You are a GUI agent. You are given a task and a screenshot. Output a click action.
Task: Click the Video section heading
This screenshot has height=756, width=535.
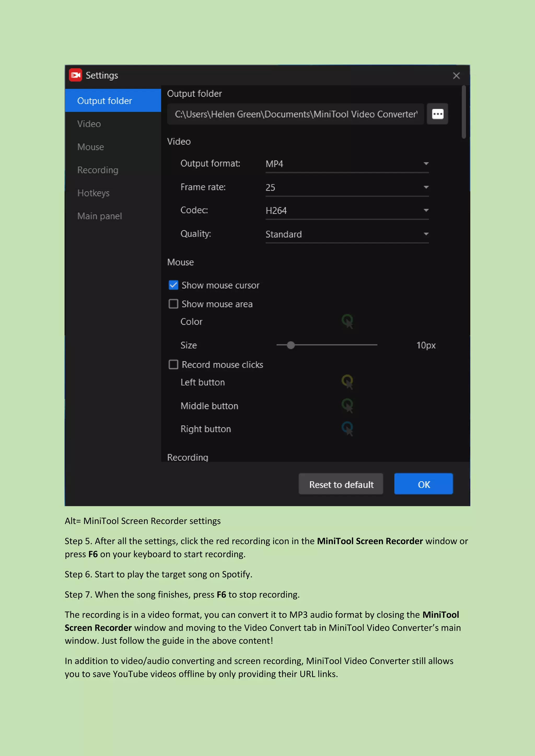click(x=179, y=141)
